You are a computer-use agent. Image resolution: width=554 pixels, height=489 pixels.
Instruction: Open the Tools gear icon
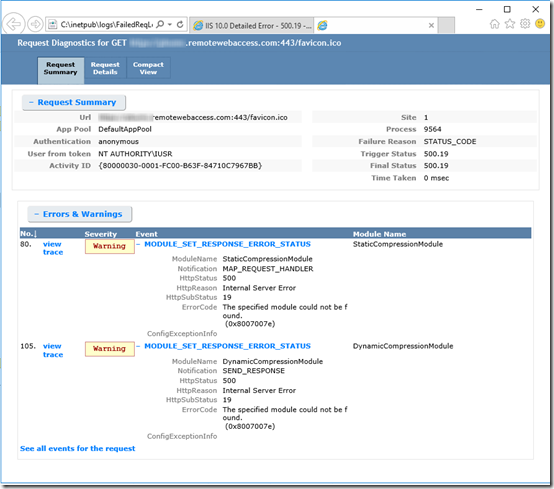click(x=525, y=24)
